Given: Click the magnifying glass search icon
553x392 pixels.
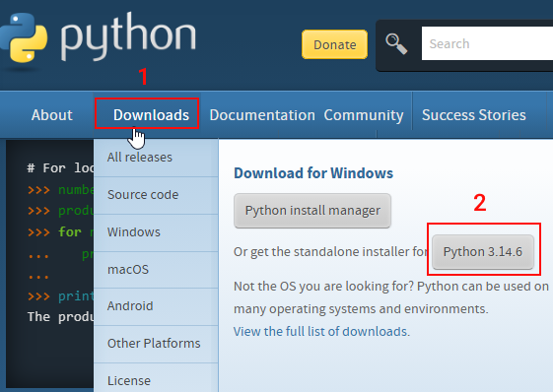Looking at the screenshot, I should click(396, 44).
